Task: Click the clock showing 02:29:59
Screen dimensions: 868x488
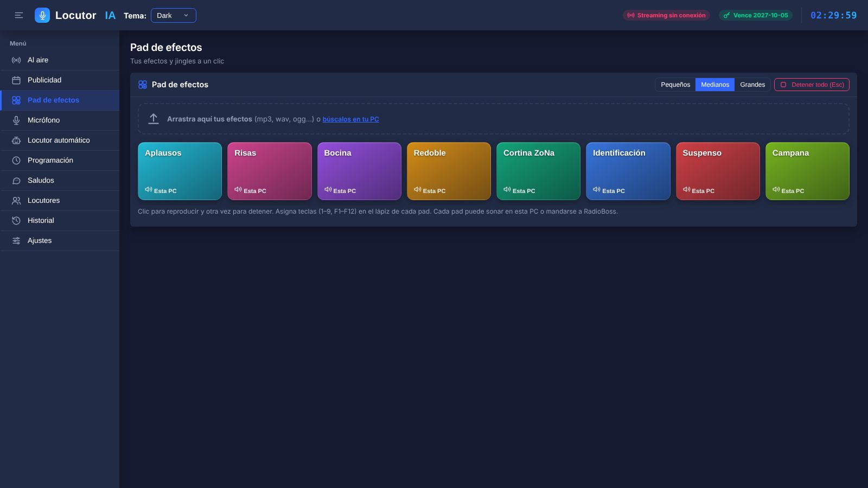Action: pyautogui.click(x=833, y=15)
